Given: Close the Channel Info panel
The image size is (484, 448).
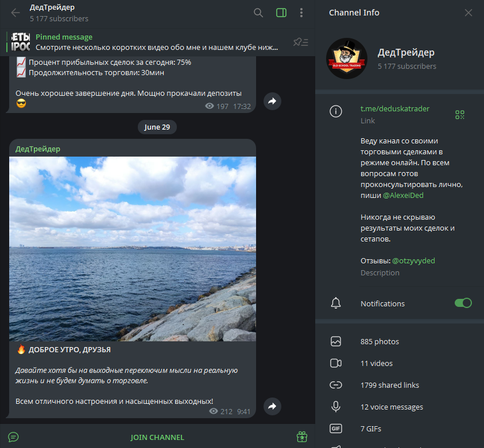Looking at the screenshot, I should pyautogui.click(x=468, y=13).
